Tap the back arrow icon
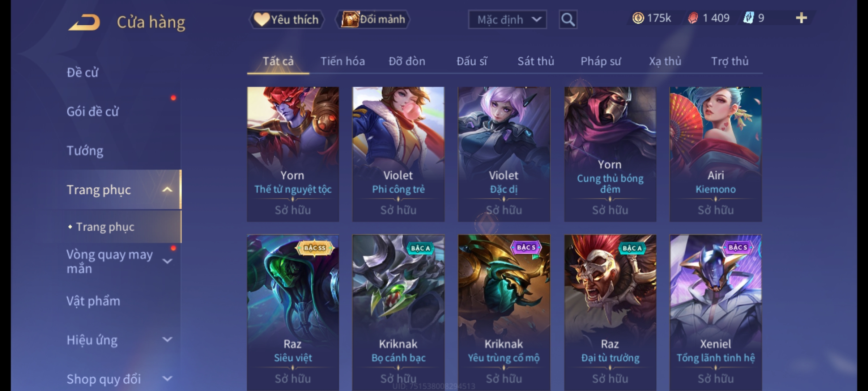868x391 pixels. click(x=84, y=22)
